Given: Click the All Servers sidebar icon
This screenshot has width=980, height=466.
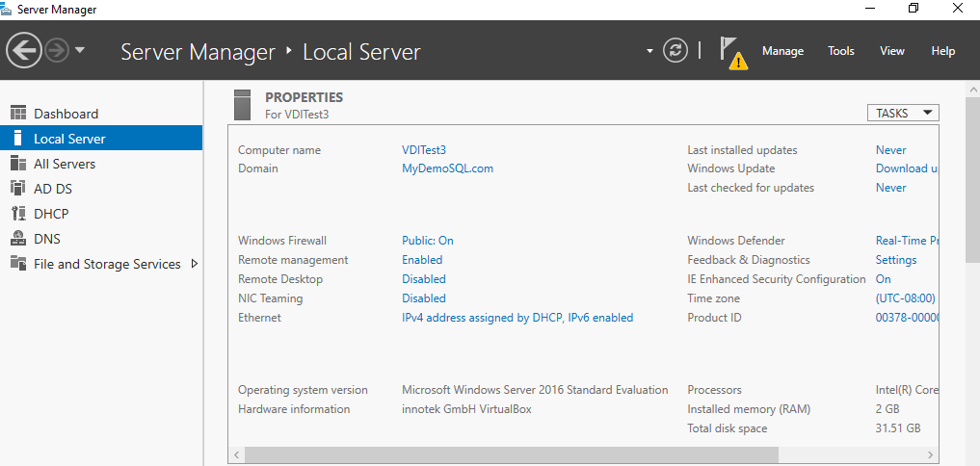Looking at the screenshot, I should pos(17,164).
